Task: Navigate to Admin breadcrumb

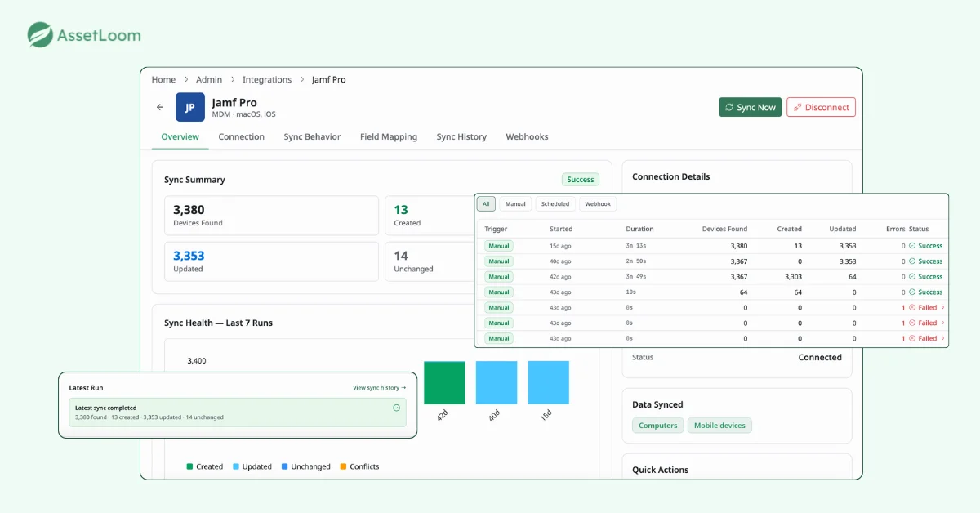Action: point(209,79)
